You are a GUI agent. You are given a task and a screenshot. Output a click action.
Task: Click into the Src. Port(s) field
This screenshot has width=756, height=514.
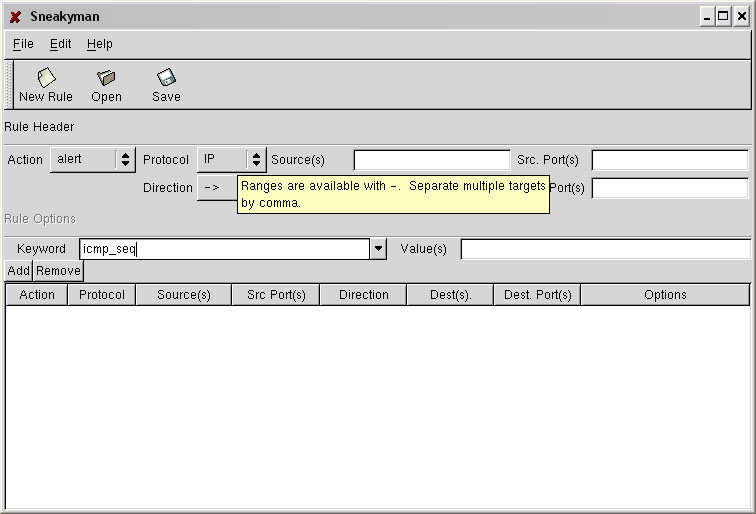click(x=669, y=160)
